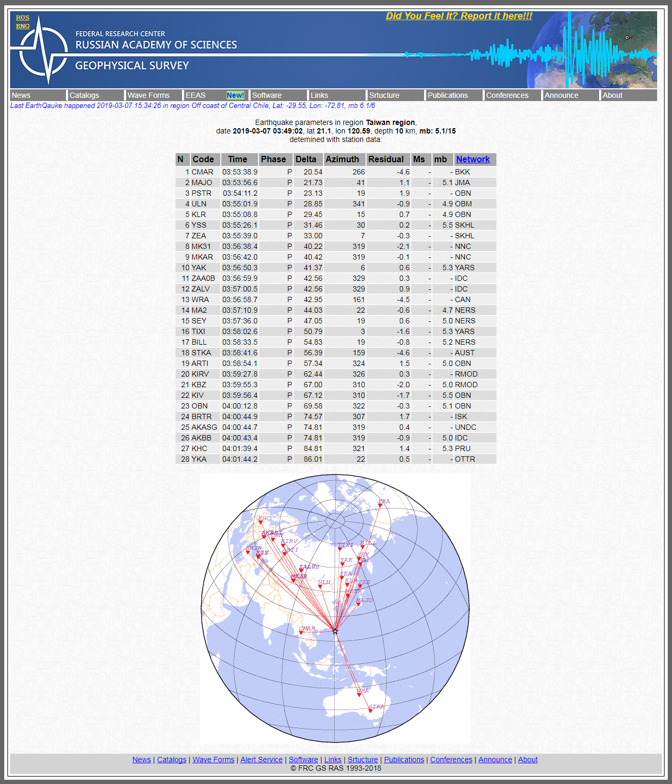Open the Announce menu item
The height and width of the screenshot is (784, 672).
click(571, 95)
